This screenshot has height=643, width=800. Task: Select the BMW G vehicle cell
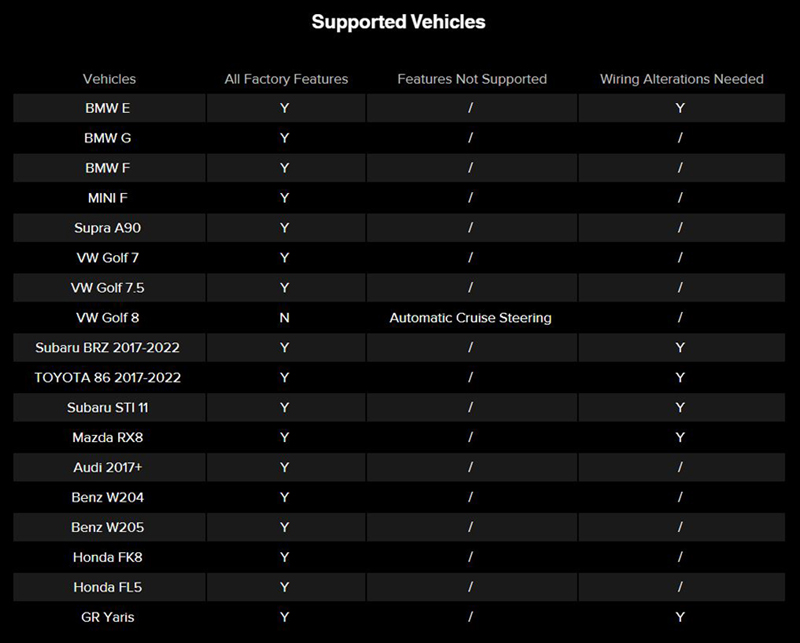click(108, 138)
